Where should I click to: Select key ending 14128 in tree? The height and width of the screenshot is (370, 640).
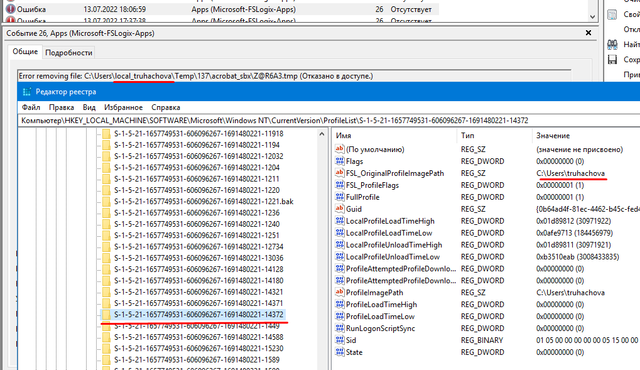pos(198,269)
